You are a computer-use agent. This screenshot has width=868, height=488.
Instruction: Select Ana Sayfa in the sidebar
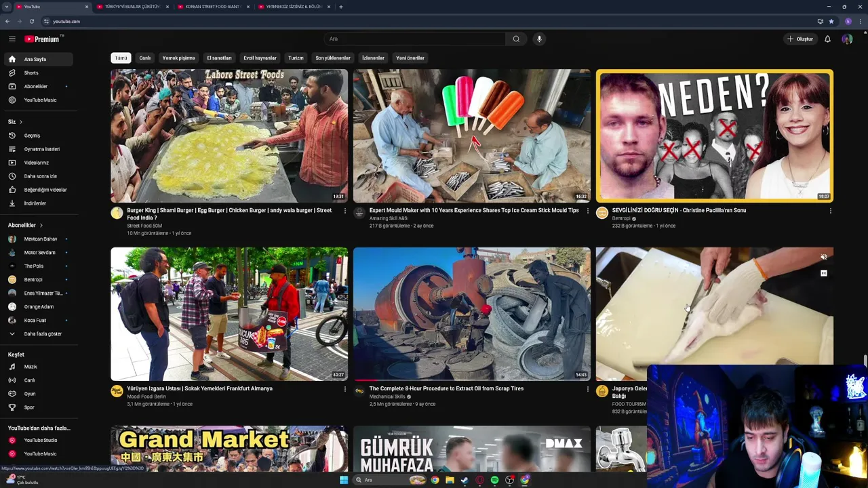pyautogui.click(x=37, y=59)
